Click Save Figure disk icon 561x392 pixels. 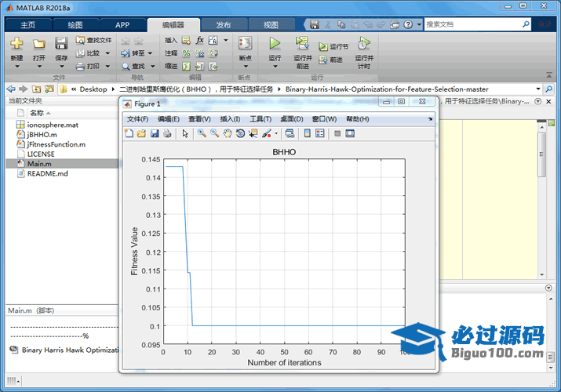coord(155,133)
